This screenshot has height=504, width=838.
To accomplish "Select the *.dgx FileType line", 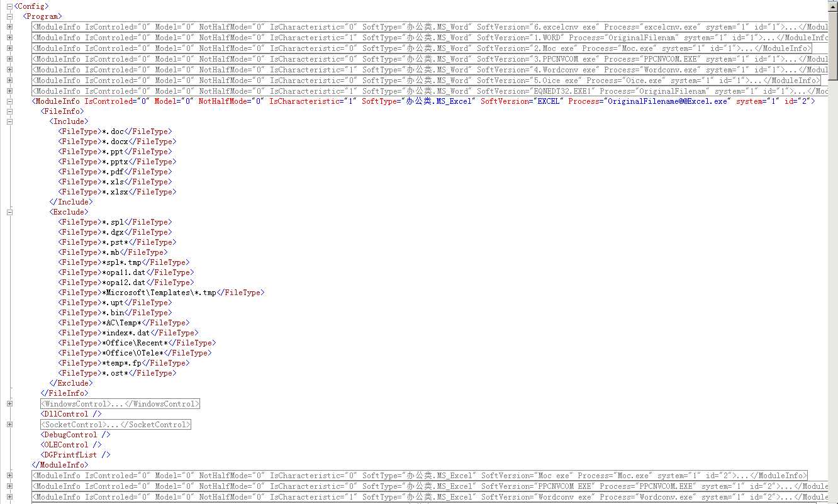I will (x=115, y=232).
